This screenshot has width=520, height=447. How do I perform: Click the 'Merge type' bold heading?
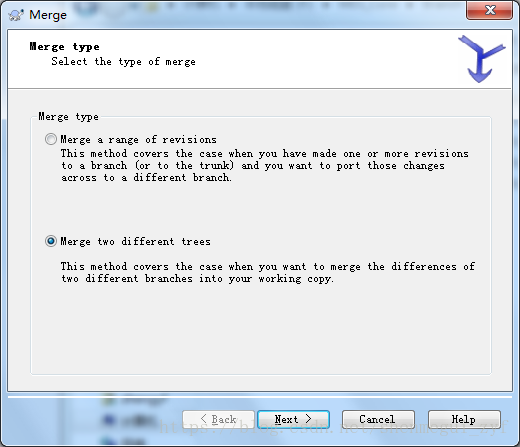click(x=64, y=46)
